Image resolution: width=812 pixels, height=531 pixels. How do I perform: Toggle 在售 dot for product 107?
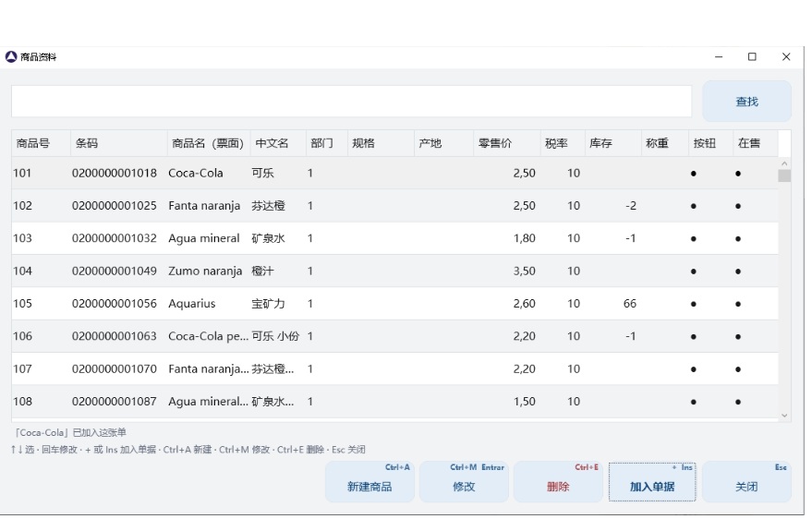pyautogui.click(x=738, y=369)
